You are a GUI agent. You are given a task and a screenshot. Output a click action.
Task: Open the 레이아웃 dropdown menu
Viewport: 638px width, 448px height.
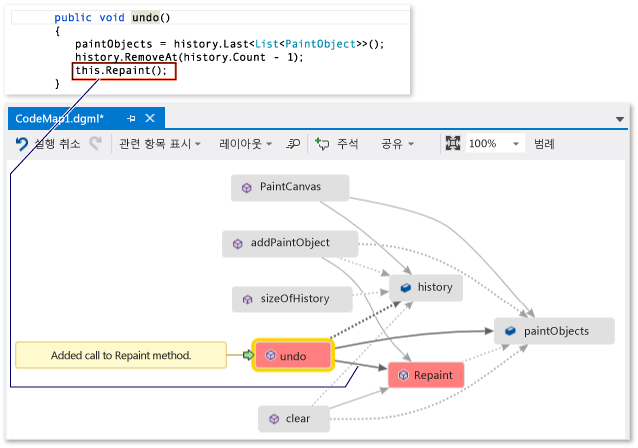click(245, 144)
